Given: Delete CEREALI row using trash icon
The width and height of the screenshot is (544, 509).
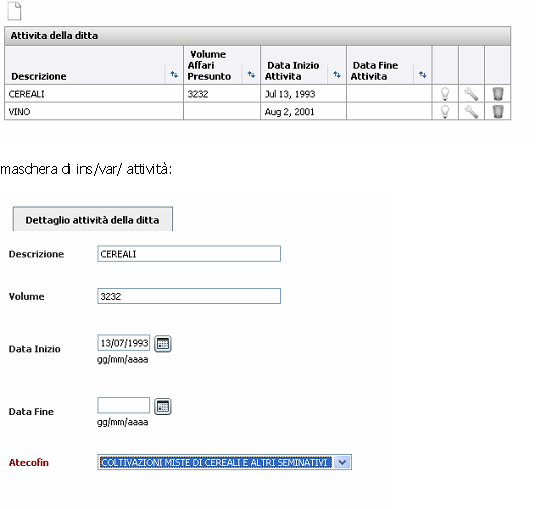Looking at the screenshot, I should (498, 94).
